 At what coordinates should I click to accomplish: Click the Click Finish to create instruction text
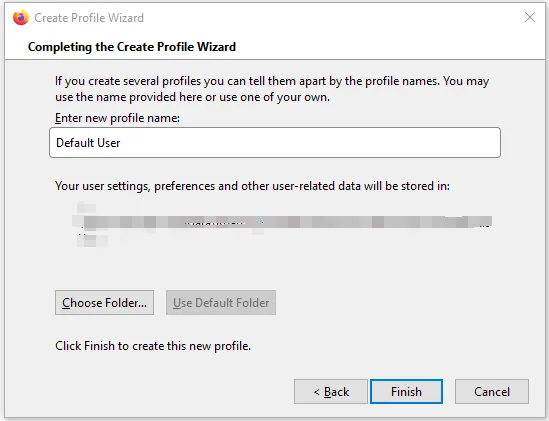point(153,346)
